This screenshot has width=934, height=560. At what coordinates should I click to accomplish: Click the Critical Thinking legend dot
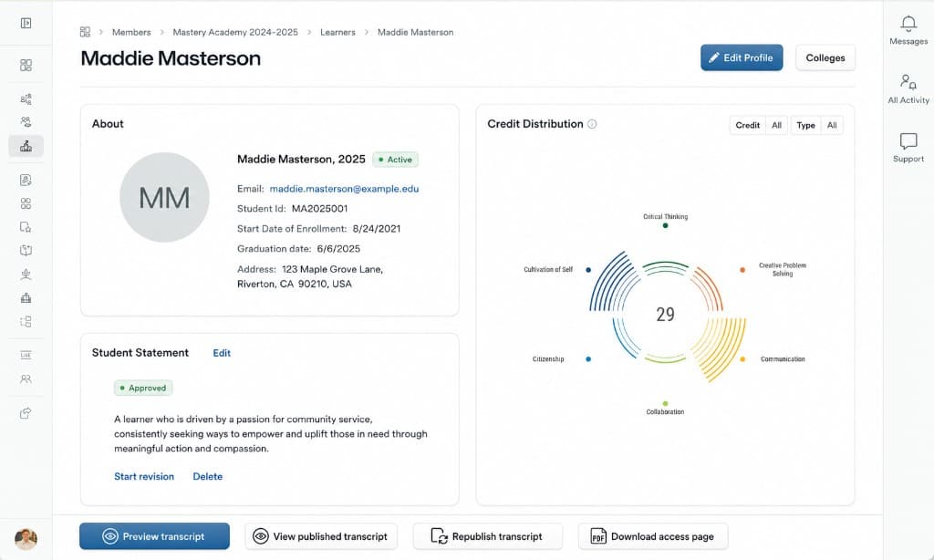[665, 226]
